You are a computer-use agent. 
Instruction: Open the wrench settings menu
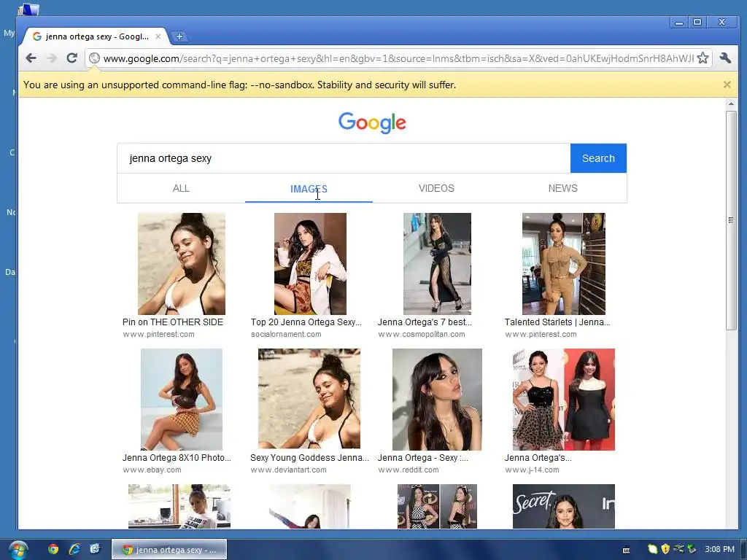(x=725, y=58)
